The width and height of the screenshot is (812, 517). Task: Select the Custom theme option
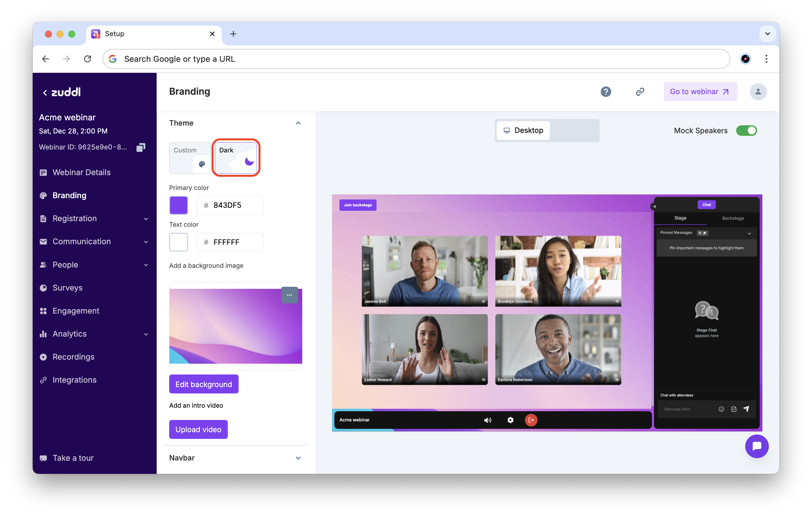tap(190, 157)
